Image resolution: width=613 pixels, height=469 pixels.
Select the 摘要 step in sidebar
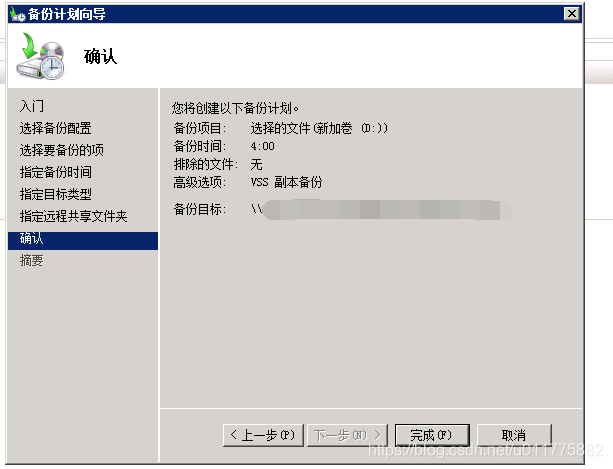click(32, 260)
